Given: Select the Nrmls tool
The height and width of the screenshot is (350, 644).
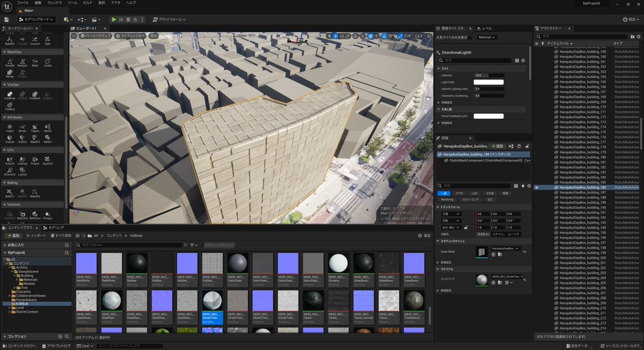Looking at the screenshot, I should point(22,128).
